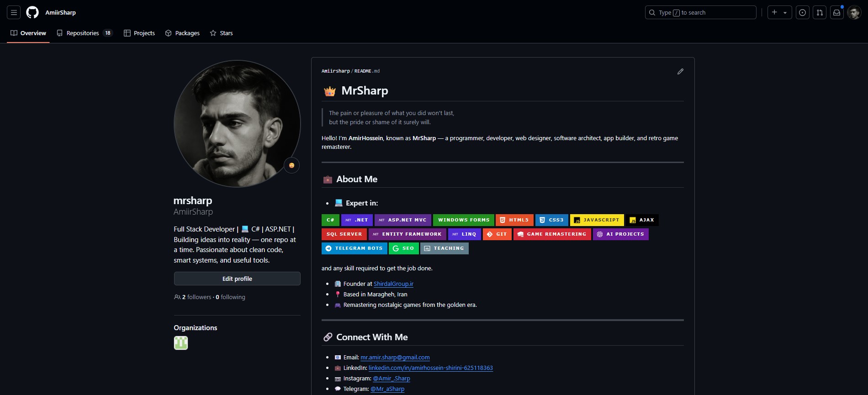Open the Pull requests header icon
Viewport: 868px width, 395px height.
[x=820, y=12]
